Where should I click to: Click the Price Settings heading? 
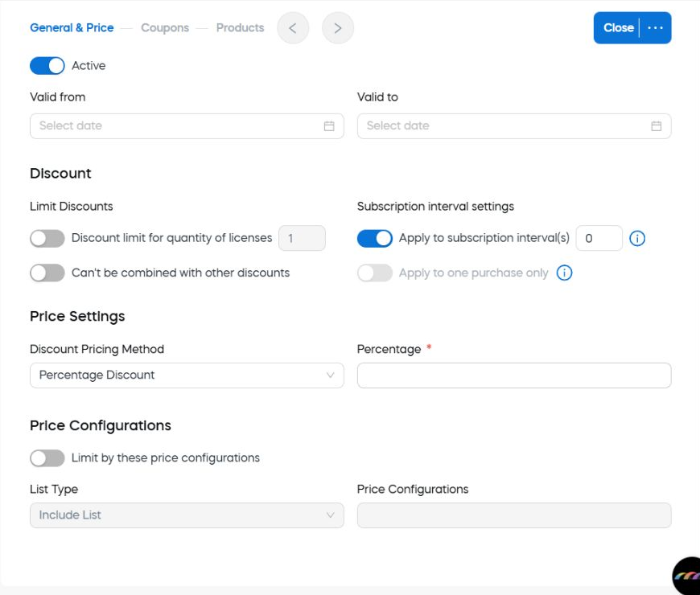[x=77, y=316]
